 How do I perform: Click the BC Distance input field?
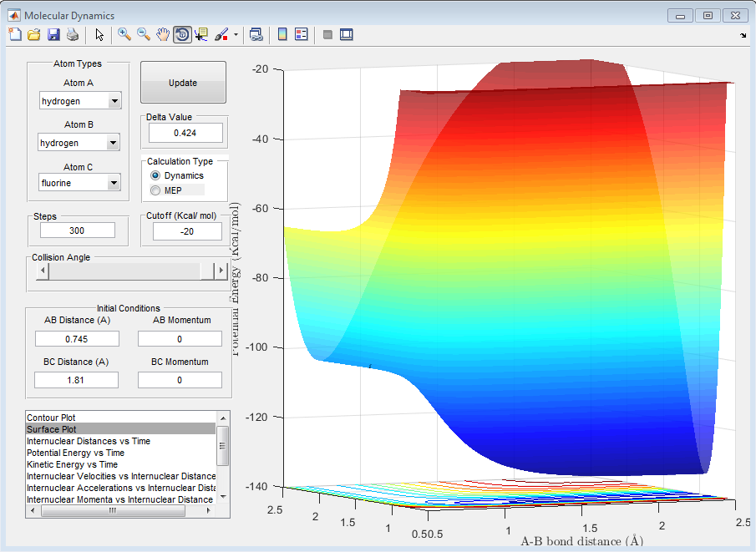coord(77,380)
